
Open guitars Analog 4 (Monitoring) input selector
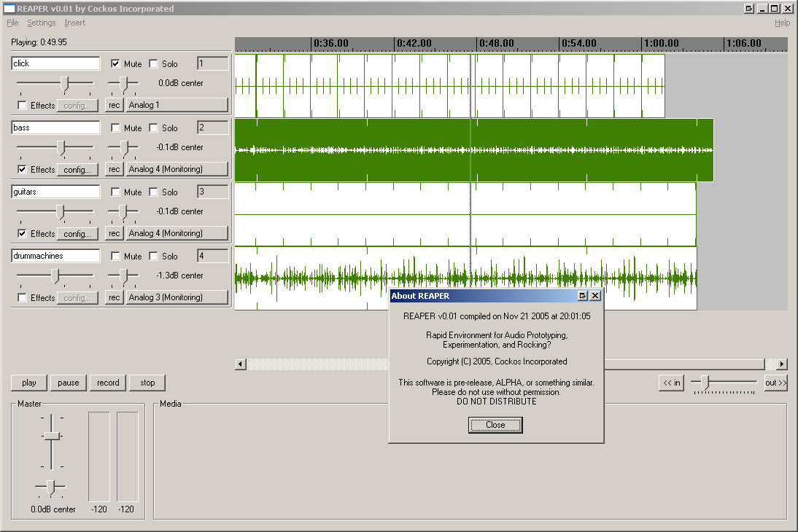177,233
